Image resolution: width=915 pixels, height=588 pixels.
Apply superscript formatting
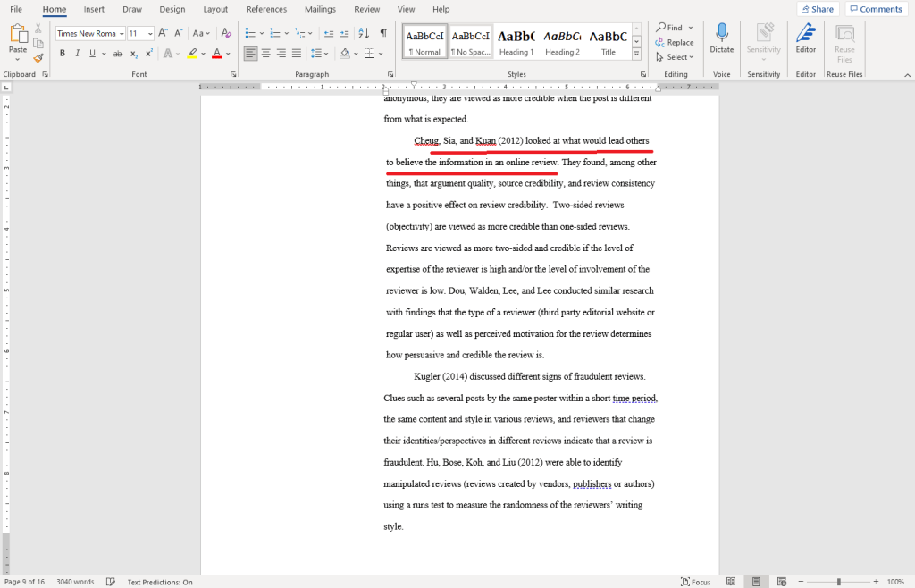point(147,54)
